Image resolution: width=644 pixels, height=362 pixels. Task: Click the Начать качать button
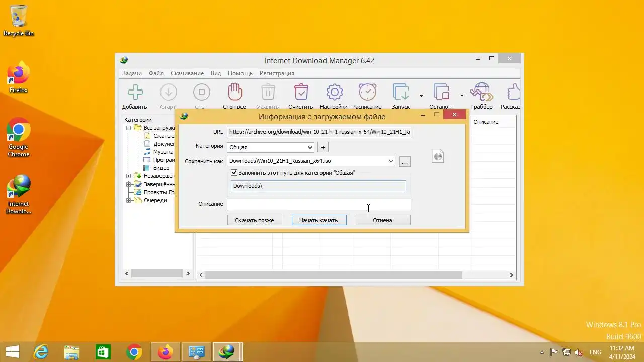point(318,220)
